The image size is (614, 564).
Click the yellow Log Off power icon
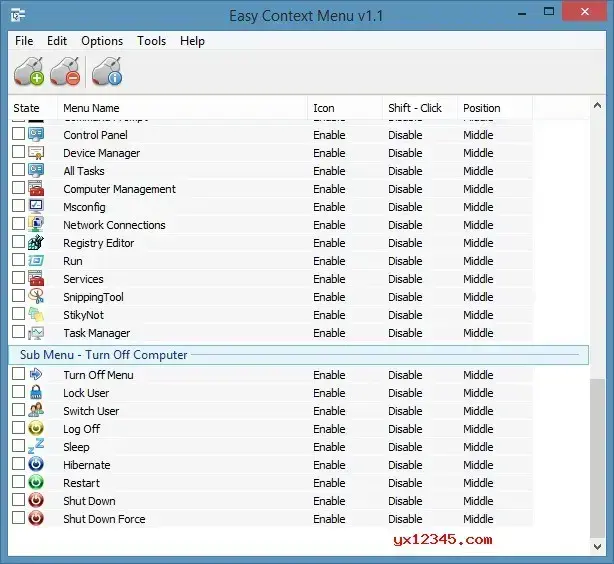(36, 428)
